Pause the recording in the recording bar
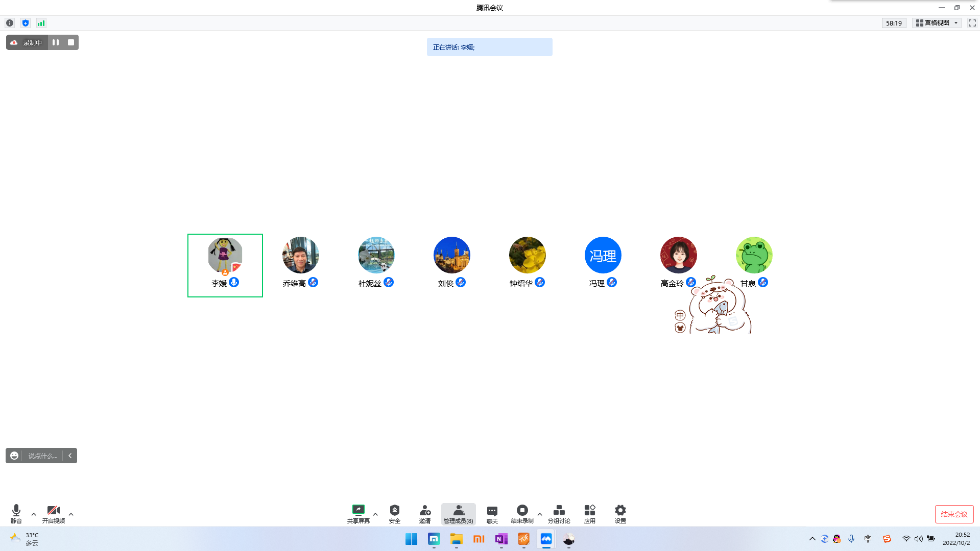The width and height of the screenshot is (980, 551). 56,42
